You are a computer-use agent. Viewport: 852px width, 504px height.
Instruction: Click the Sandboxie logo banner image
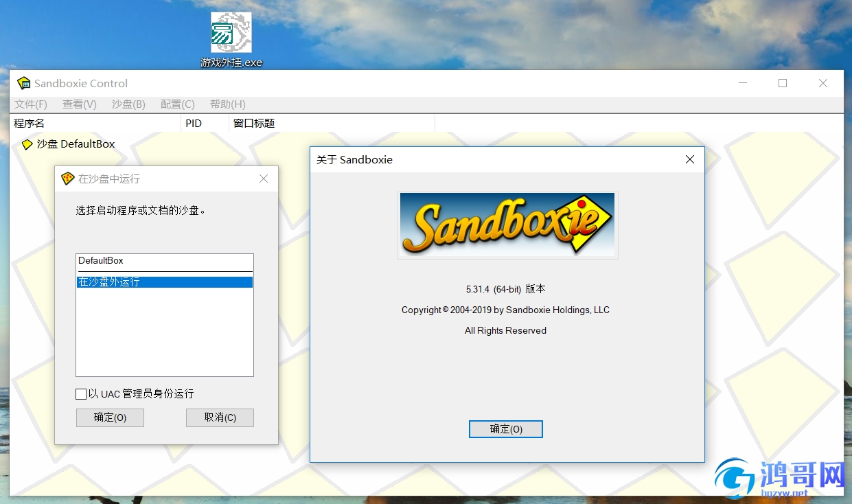pos(507,225)
